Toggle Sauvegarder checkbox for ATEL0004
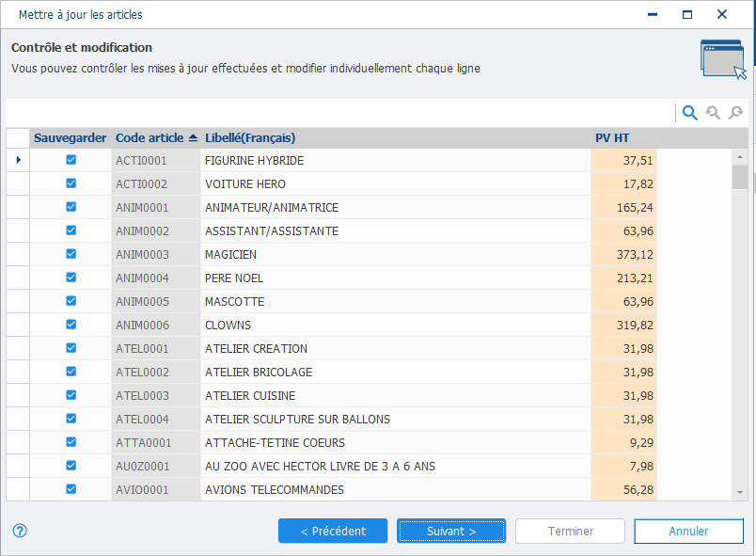756x556 pixels. (71, 419)
